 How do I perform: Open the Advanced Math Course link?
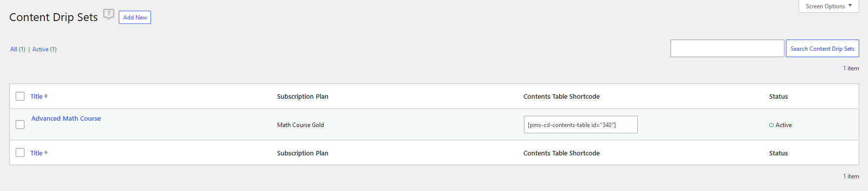66,118
